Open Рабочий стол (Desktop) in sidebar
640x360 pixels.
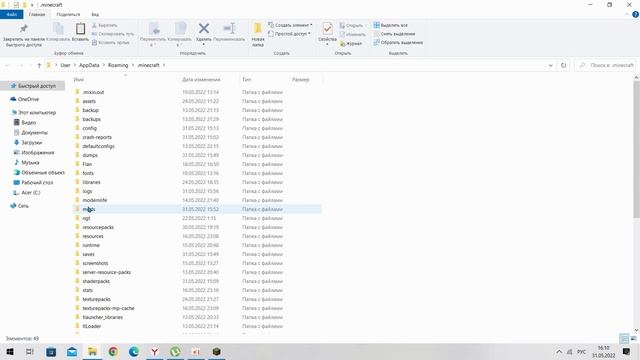(x=33, y=182)
